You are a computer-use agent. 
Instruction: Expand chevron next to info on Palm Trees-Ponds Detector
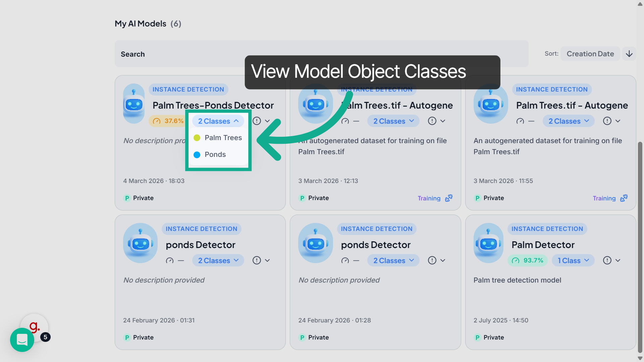267,121
